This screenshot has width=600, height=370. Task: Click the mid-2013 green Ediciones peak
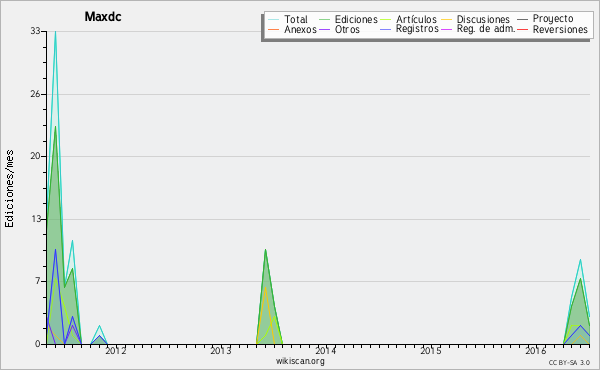pyautogui.click(x=265, y=250)
